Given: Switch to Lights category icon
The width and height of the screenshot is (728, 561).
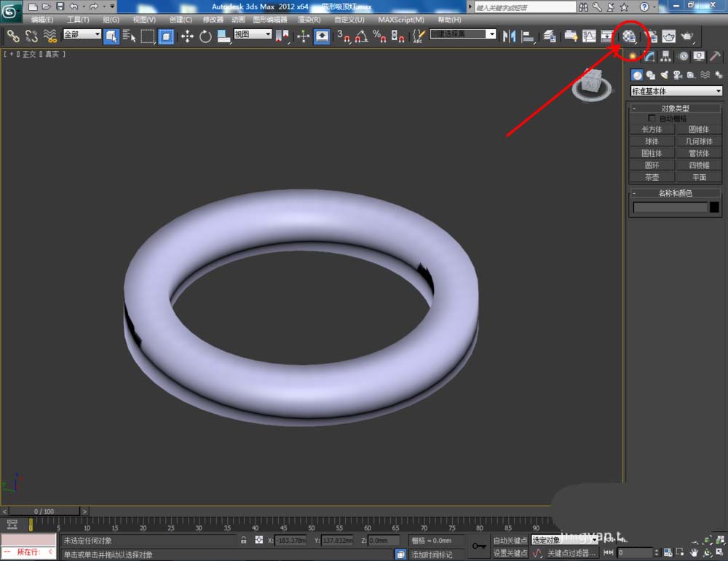Looking at the screenshot, I should pyautogui.click(x=664, y=75).
